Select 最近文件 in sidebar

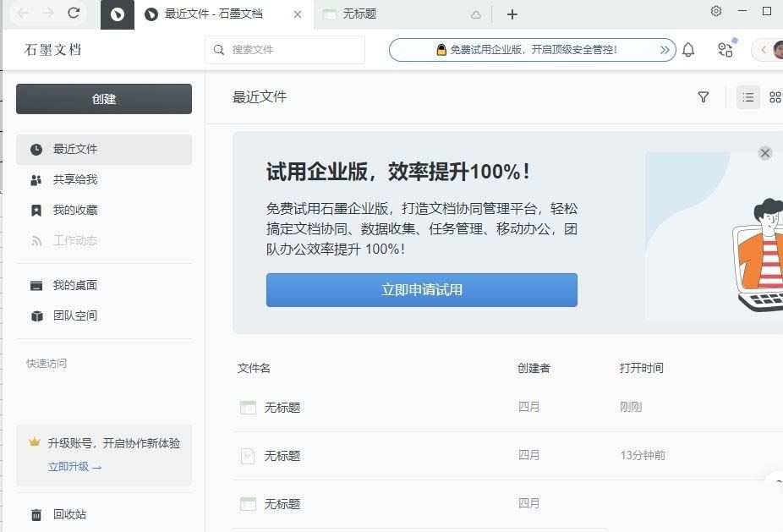104,149
